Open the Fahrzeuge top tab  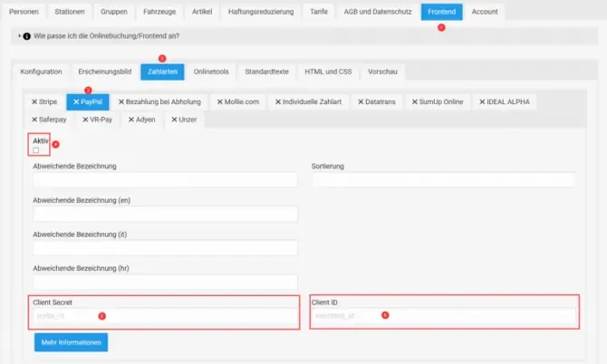(159, 12)
